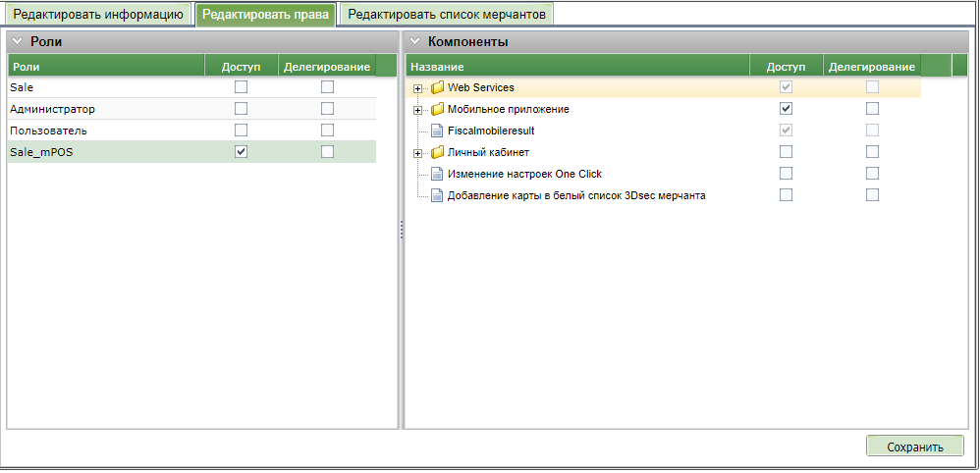This screenshot has width=980, height=473.
Task: Click the Web Services folder icon
Action: pyautogui.click(x=437, y=88)
